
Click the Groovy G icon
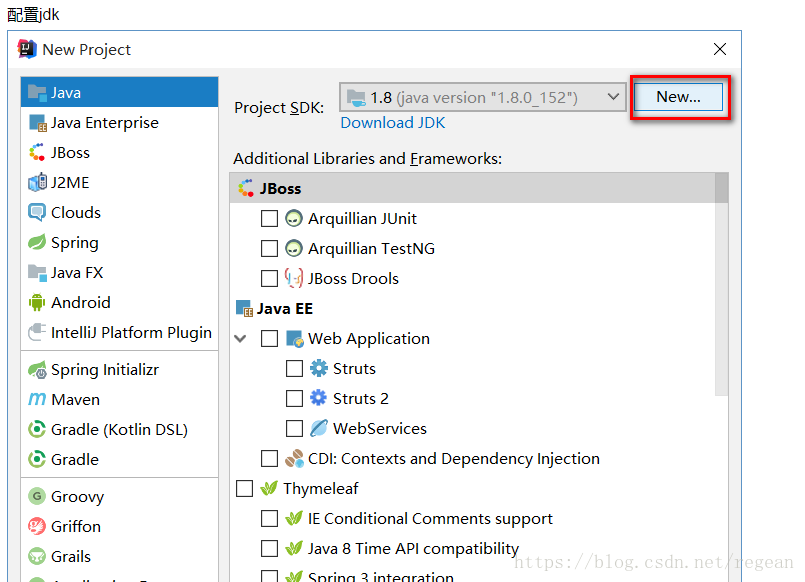tap(37, 496)
